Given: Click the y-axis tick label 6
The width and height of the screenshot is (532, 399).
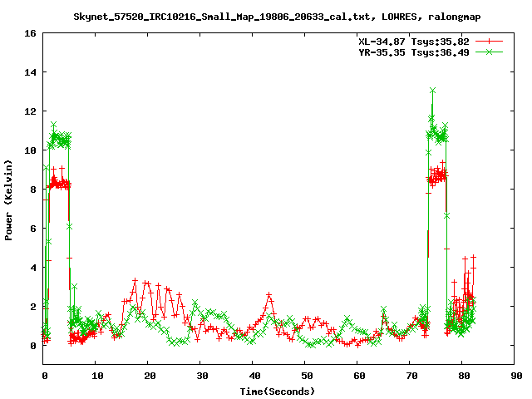Looking at the screenshot, I should (33, 229).
